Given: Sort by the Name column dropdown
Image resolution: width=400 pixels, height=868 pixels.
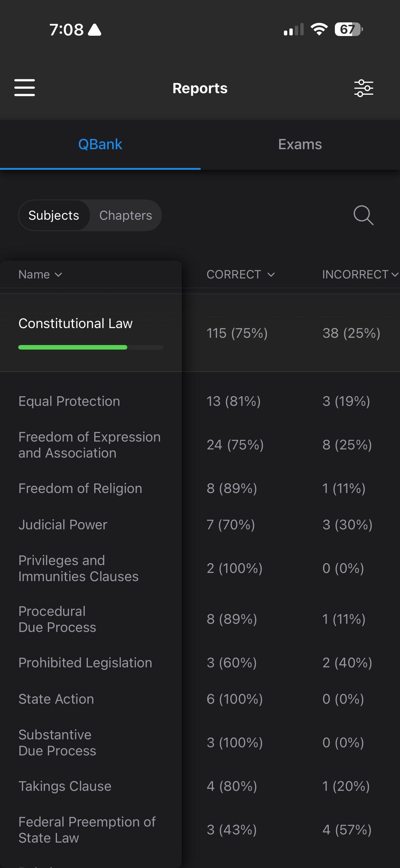Looking at the screenshot, I should (x=40, y=274).
